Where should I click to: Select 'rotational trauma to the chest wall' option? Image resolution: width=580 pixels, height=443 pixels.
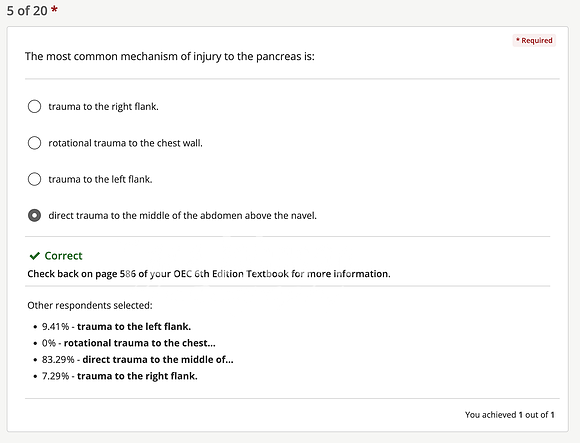(34, 143)
